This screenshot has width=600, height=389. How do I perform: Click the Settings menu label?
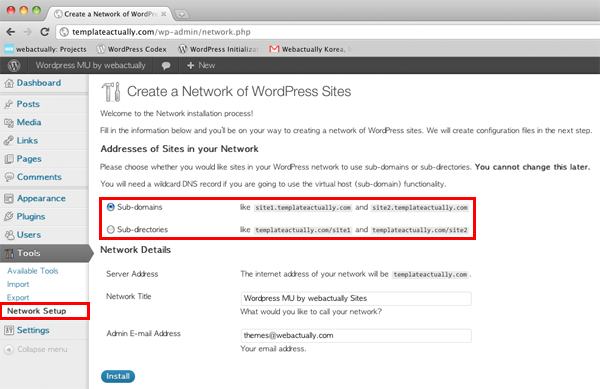(x=33, y=330)
